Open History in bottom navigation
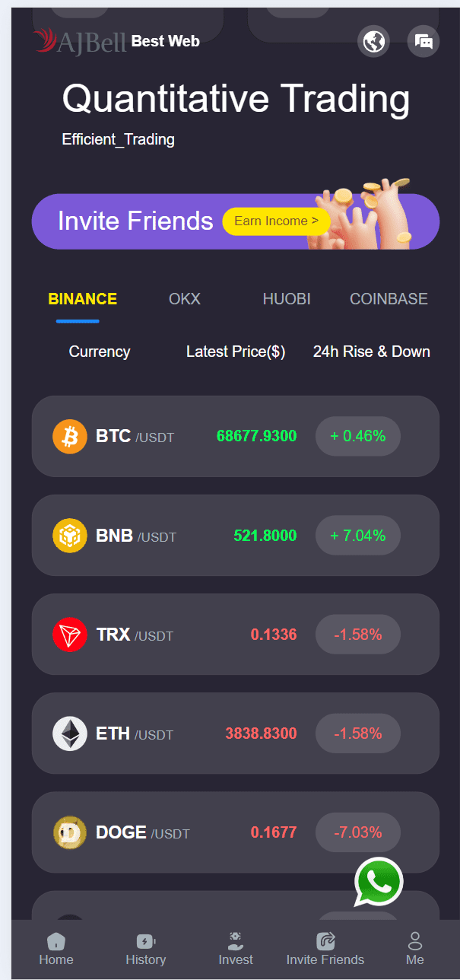Image resolution: width=460 pixels, height=980 pixels. tap(145, 948)
